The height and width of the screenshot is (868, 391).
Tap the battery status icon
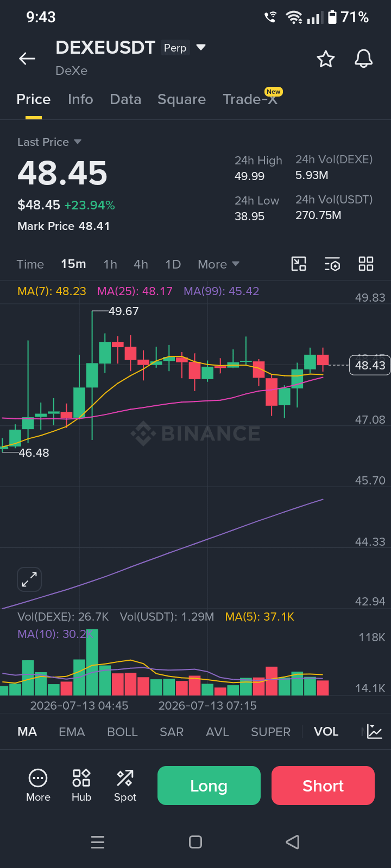(x=332, y=17)
